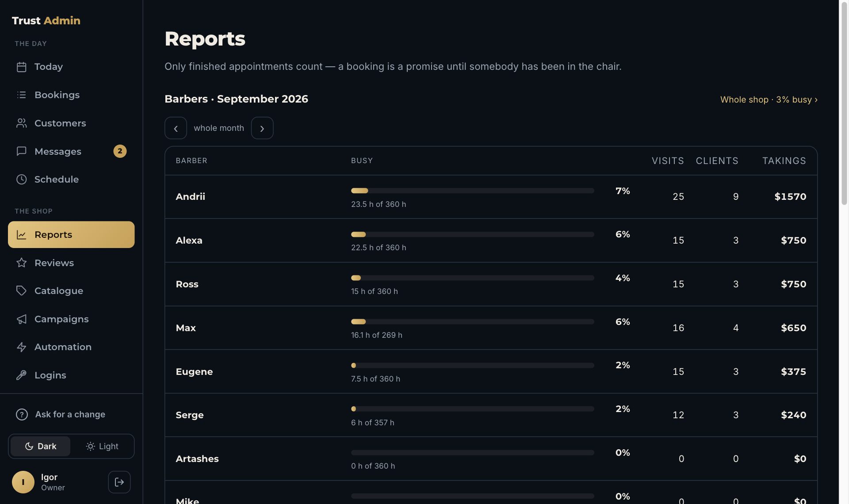
Task: Click the Messages chat bubble icon
Action: (21, 151)
